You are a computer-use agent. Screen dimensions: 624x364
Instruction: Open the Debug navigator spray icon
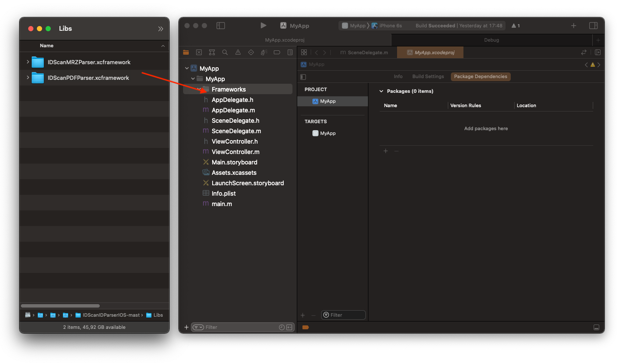point(264,52)
